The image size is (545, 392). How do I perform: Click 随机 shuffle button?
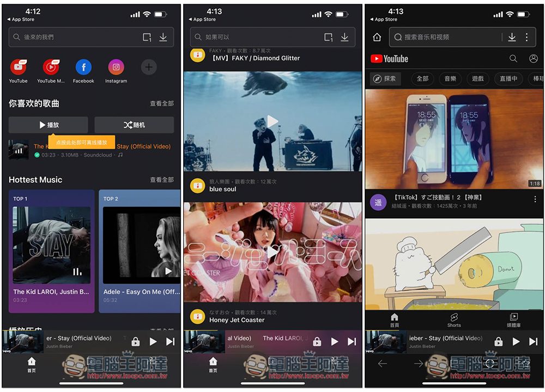(x=134, y=125)
